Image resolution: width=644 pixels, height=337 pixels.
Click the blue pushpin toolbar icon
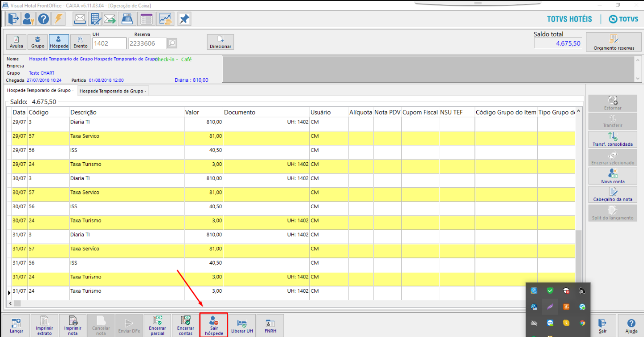coord(184,19)
